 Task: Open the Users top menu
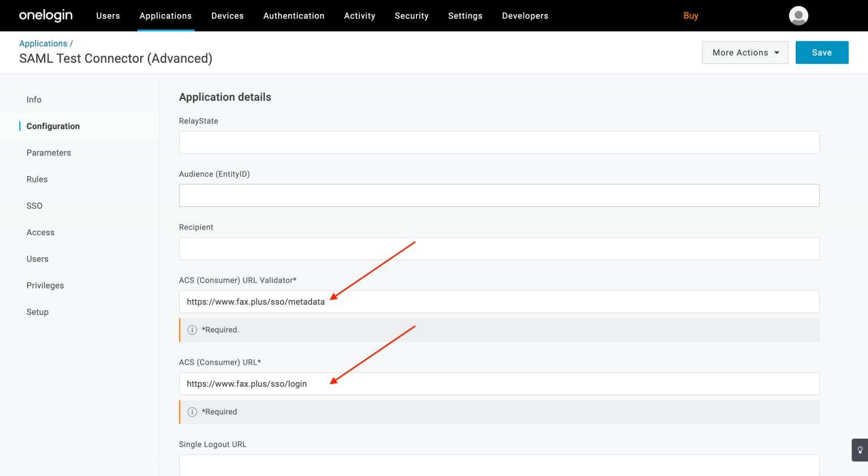coord(108,16)
